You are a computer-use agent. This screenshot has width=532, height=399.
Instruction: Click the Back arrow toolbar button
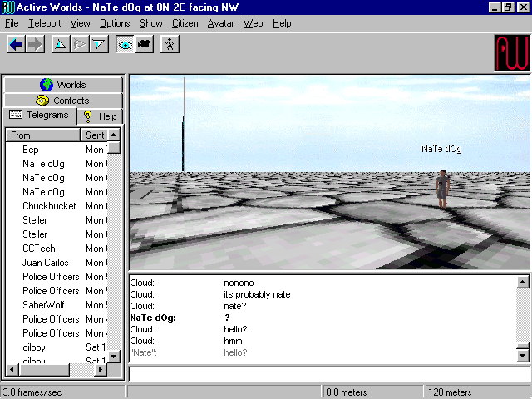pos(16,44)
